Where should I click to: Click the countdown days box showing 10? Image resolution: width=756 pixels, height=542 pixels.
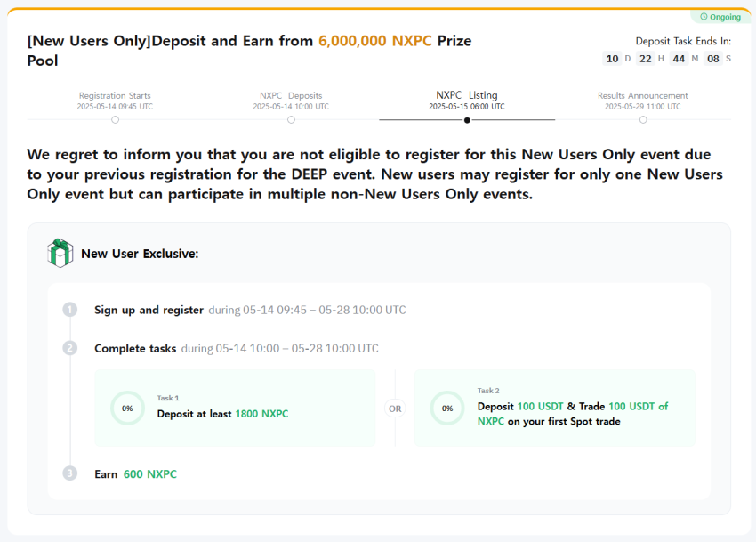point(612,59)
